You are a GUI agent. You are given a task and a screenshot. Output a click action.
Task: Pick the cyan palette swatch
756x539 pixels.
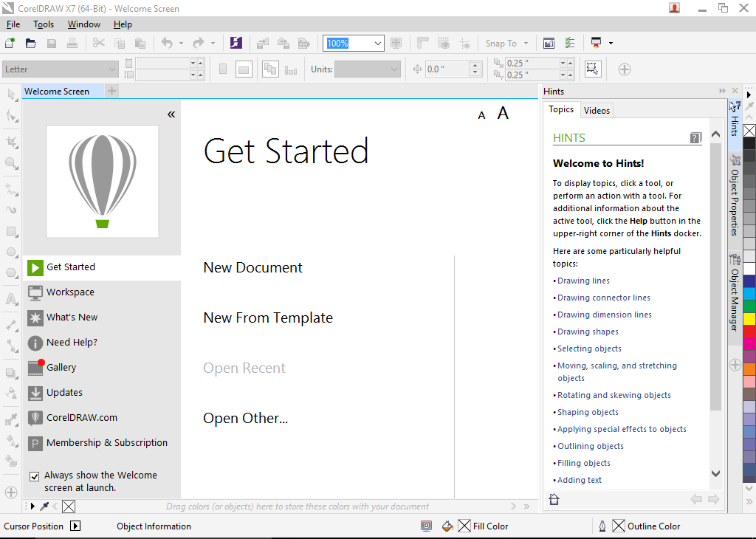pos(749,294)
